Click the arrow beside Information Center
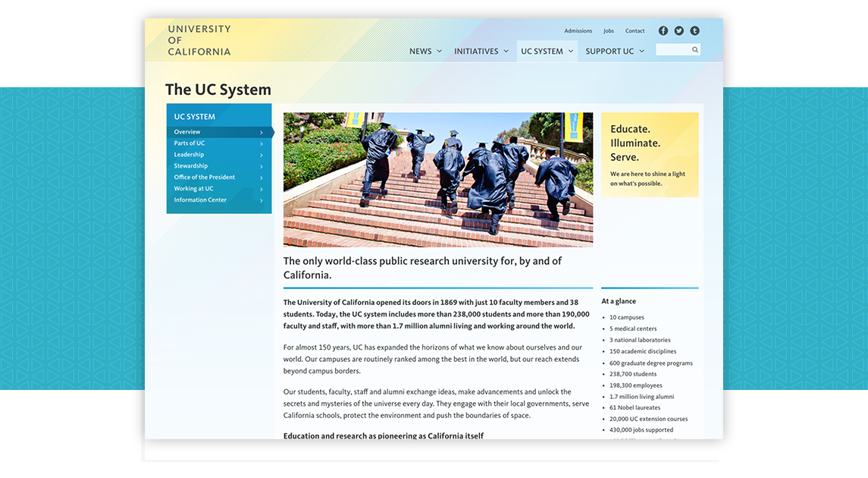 (x=262, y=200)
